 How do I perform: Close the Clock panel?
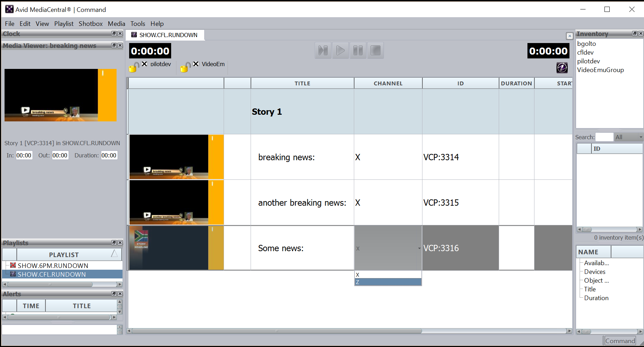pos(120,34)
